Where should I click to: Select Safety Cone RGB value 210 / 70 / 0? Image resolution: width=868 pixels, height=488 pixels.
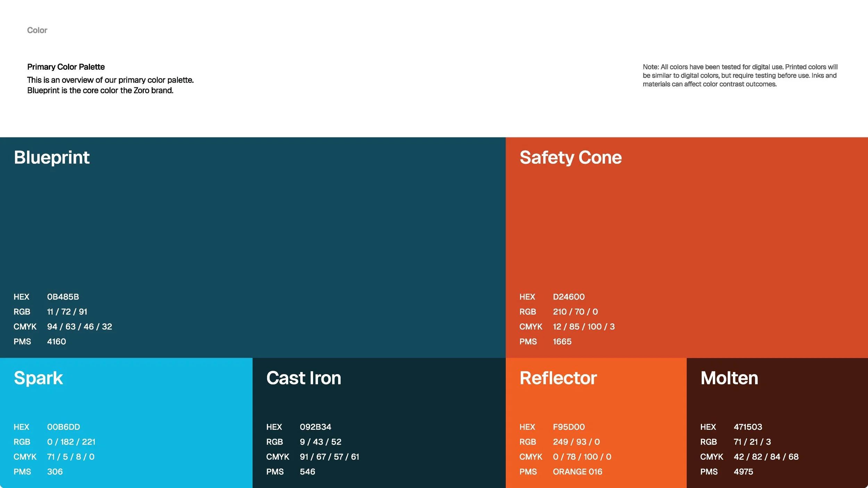tap(575, 312)
